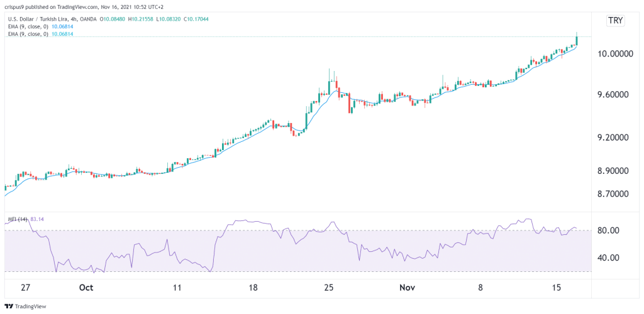Click the 25 date label on time axis

pyautogui.click(x=328, y=288)
